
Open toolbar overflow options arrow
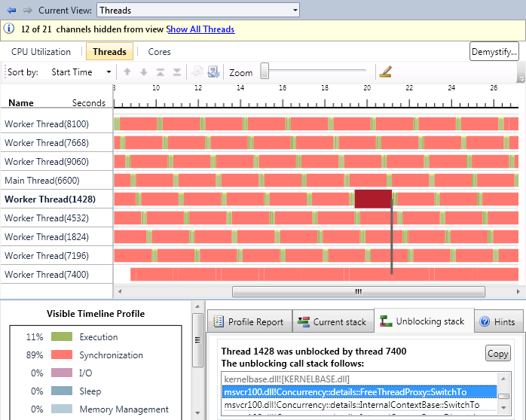[521, 79]
